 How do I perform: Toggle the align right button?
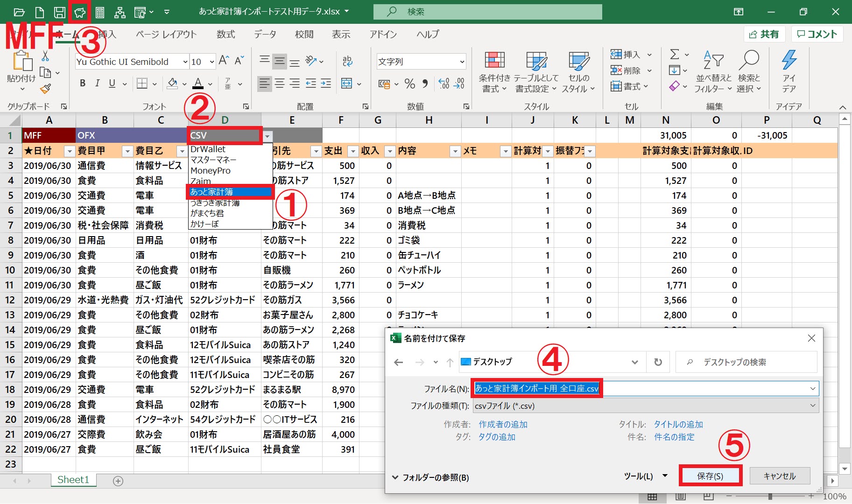(295, 84)
